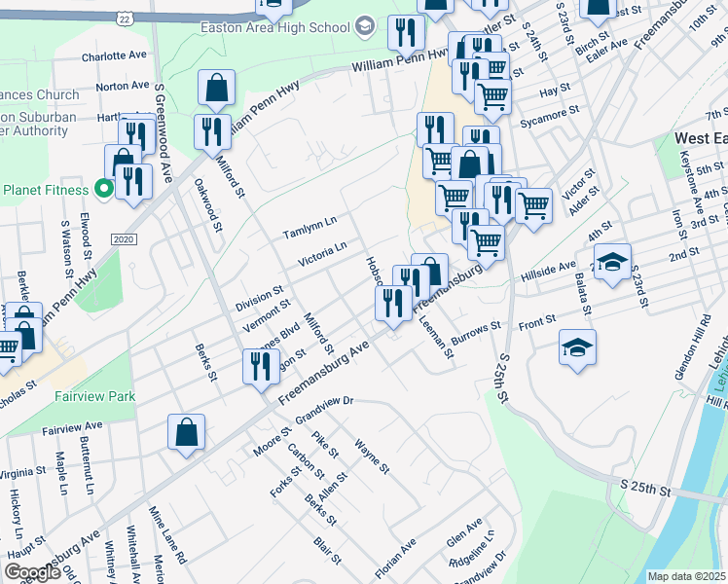The width and height of the screenshot is (728, 584).
Task: Open restaurant marker over the Hartley Ave label
Action: pos(139,134)
